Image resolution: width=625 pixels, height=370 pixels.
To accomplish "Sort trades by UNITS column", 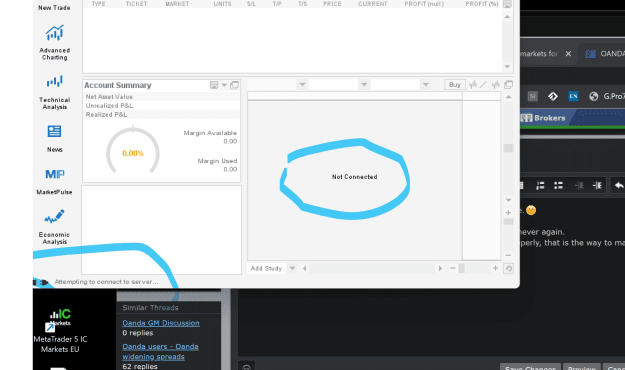I will (222, 4).
